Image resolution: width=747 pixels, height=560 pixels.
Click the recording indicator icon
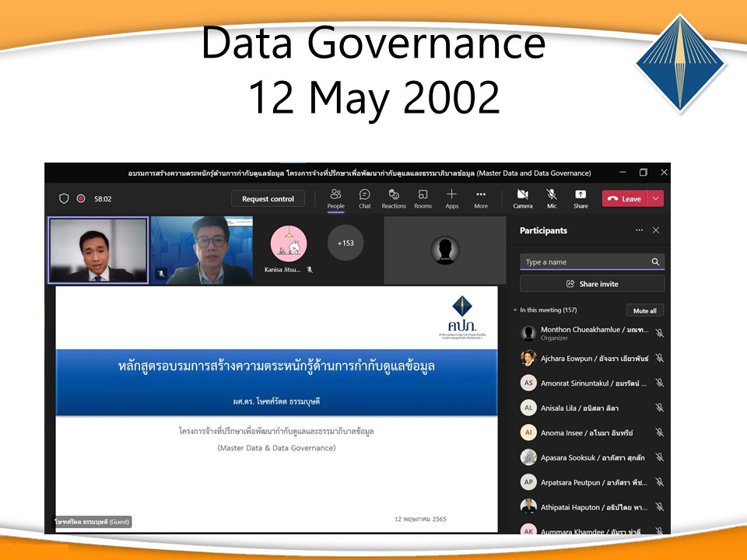[81, 198]
